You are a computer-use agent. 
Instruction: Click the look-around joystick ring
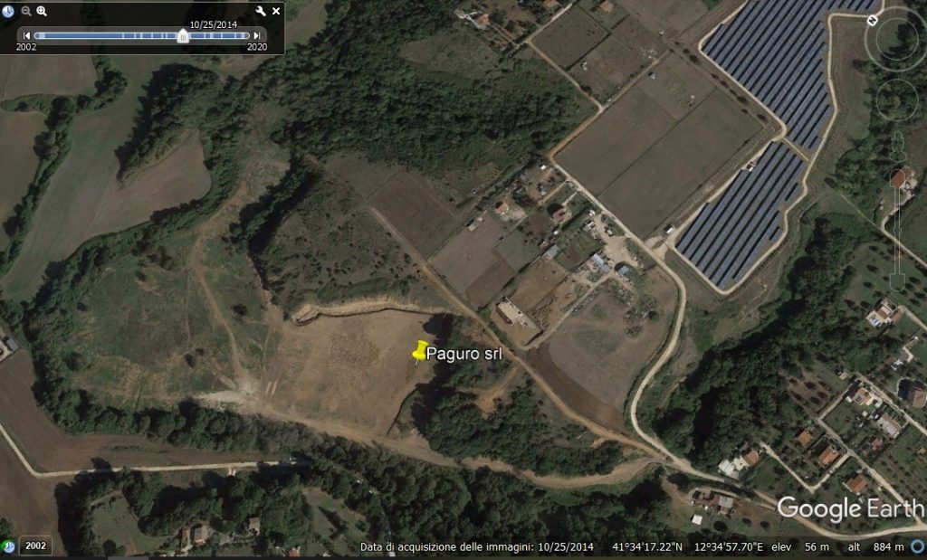897,38
